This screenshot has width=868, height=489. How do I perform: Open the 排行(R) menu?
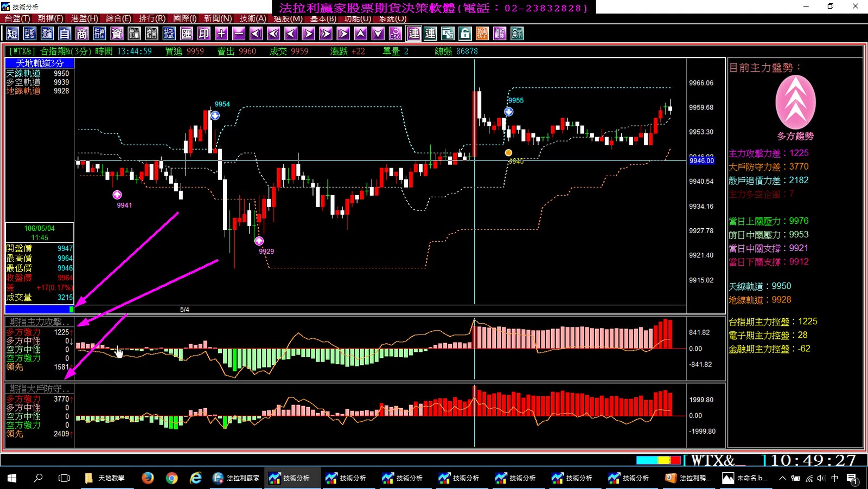152,18
